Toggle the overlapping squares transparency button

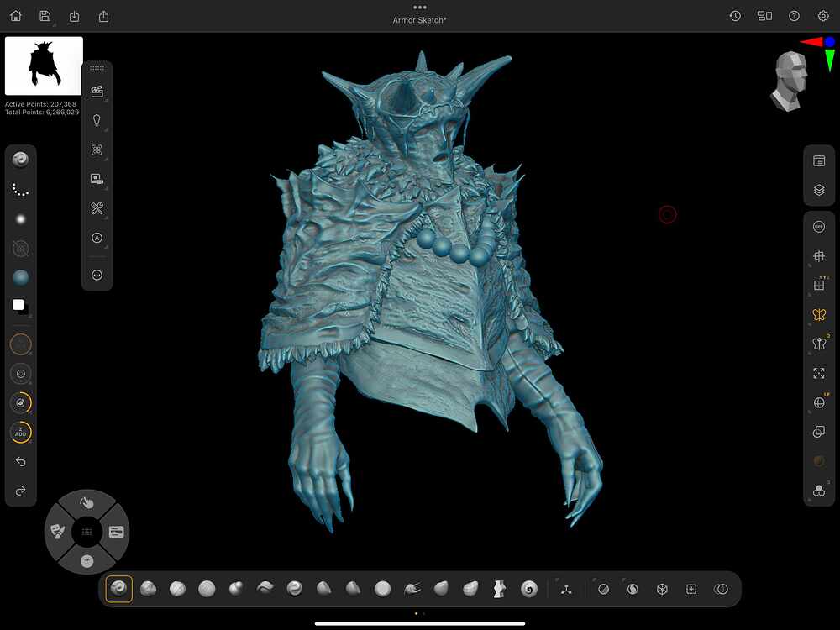[x=819, y=432]
